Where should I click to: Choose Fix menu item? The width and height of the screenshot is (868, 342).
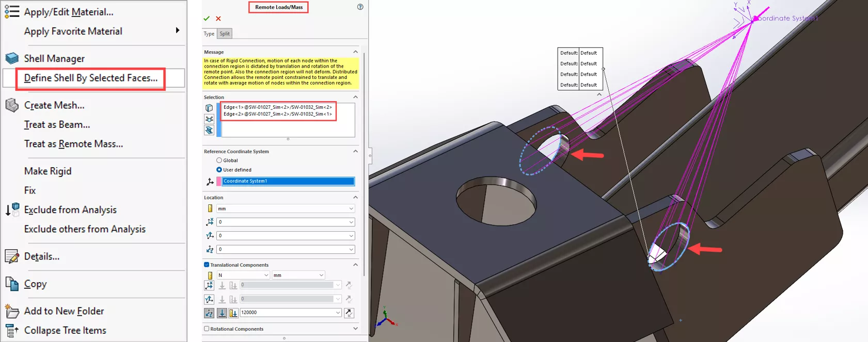[x=30, y=190]
